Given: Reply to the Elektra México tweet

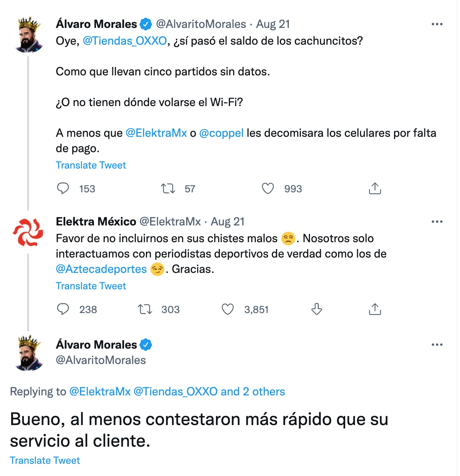Looking at the screenshot, I should coord(63,309).
